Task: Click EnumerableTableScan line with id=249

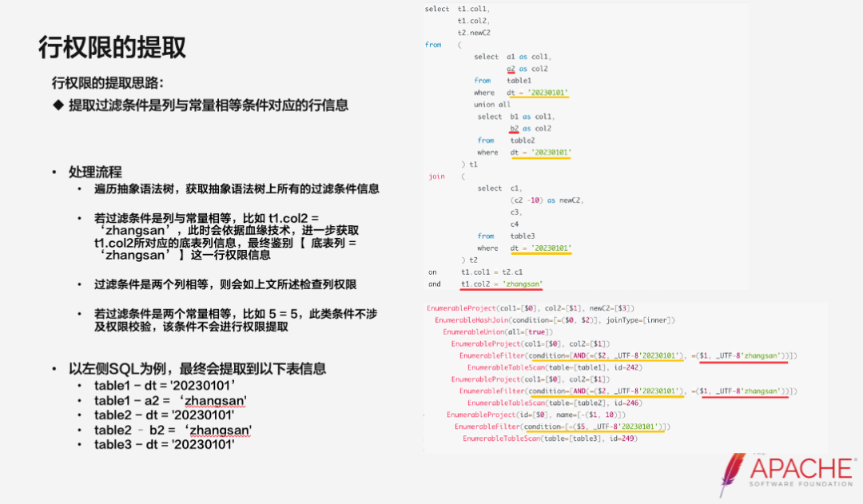Action: click(551, 439)
